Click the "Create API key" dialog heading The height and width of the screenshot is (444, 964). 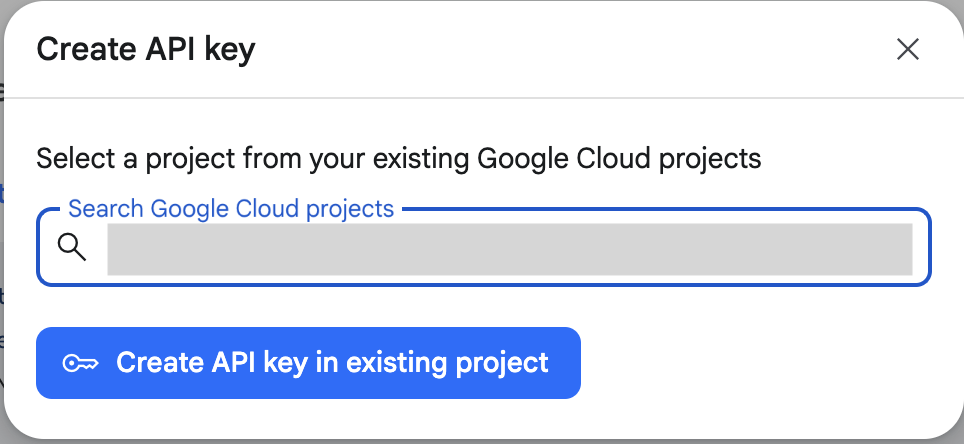[x=145, y=49]
